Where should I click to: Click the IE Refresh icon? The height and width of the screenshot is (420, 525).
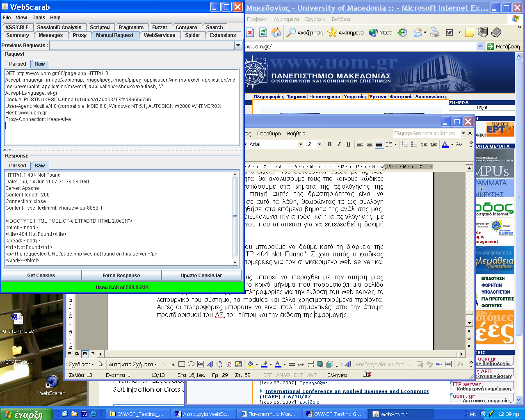263,32
